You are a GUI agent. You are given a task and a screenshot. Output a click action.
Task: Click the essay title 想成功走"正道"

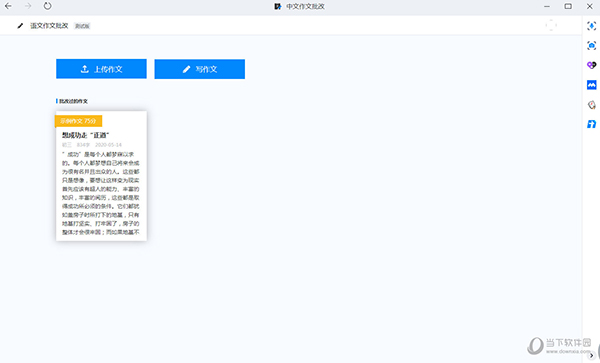[x=86, y=135]
